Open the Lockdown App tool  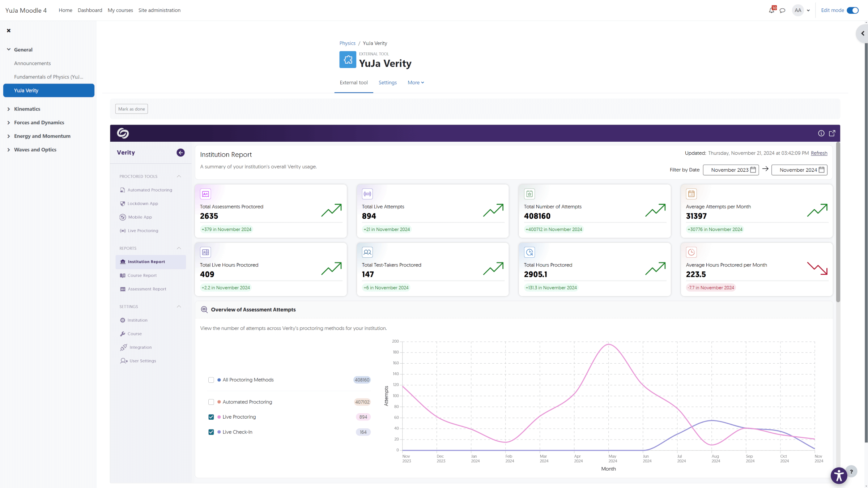[x=139, y=204]
